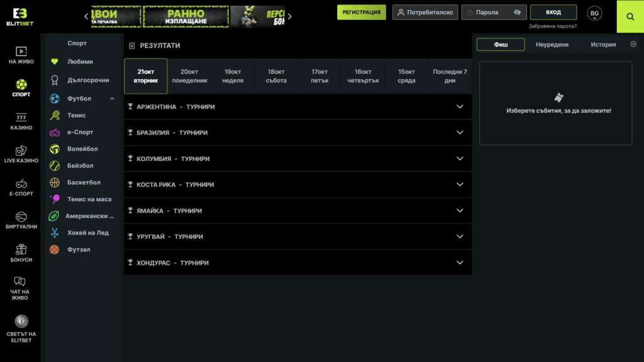Screen dimensions: 644x362
Task: Select Tennis in the sports list
Action: pos(76,116)
